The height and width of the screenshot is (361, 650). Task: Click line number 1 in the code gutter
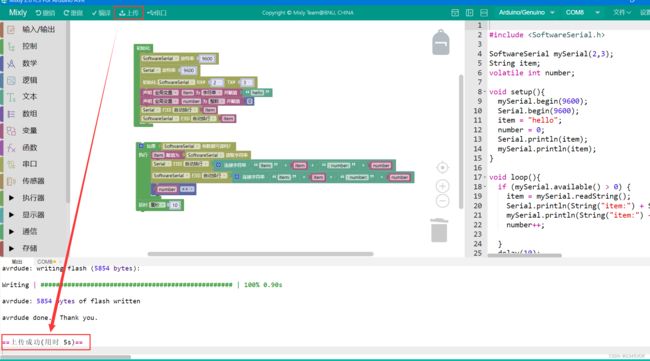(480, 25)
